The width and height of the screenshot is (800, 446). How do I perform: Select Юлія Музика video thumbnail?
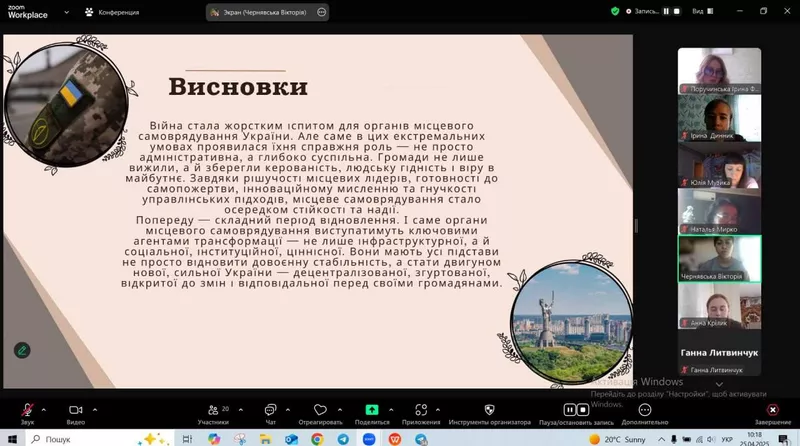(x=719, y=165)
